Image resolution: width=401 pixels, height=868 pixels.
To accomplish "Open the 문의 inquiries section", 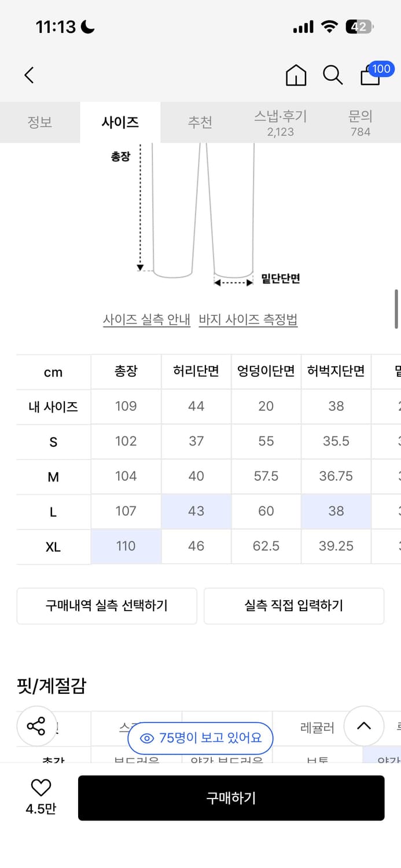I will pos(361,122).
